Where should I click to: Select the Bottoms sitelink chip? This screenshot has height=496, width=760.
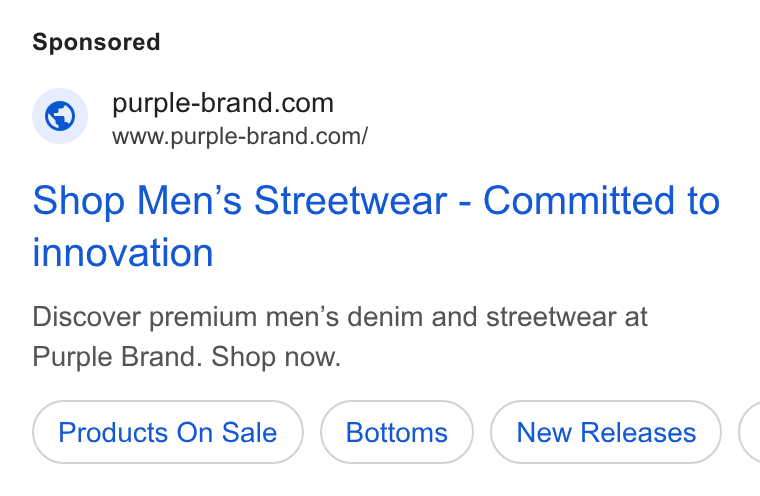396,432
